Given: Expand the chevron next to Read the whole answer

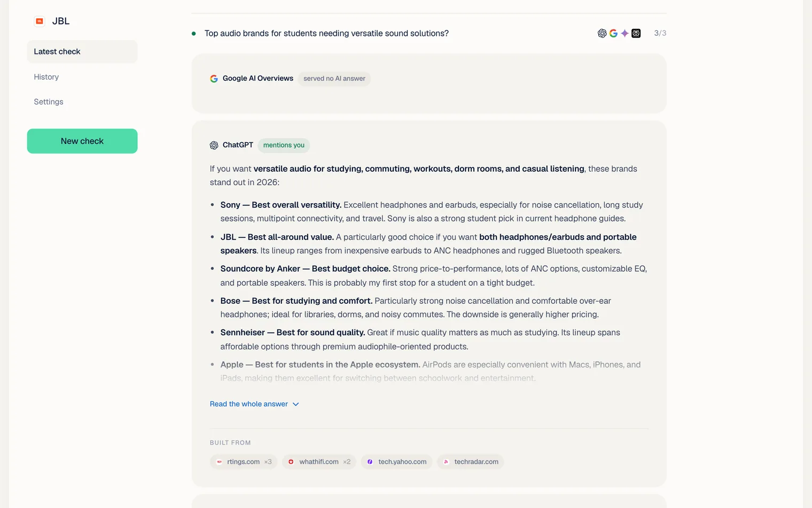Looking at the screenshot, I should coord(296,404).
